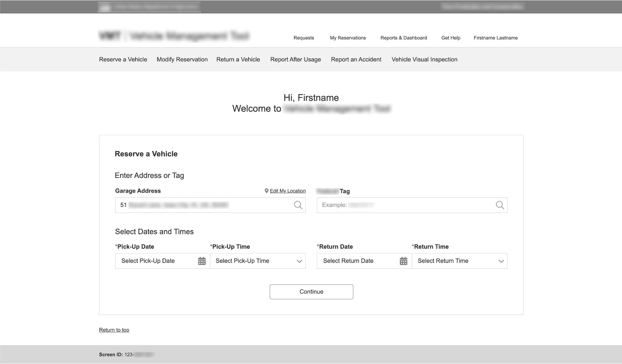Click the search icon in Garage Address field
Screen dimensions: 622x364
(298, 205)
